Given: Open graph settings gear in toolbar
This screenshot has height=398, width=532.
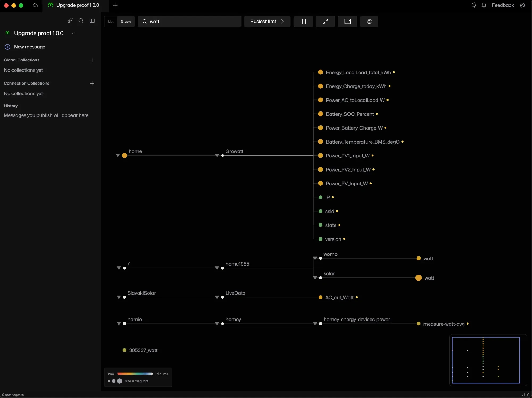Looking at the screenshot, I should [x=369, y=22].
